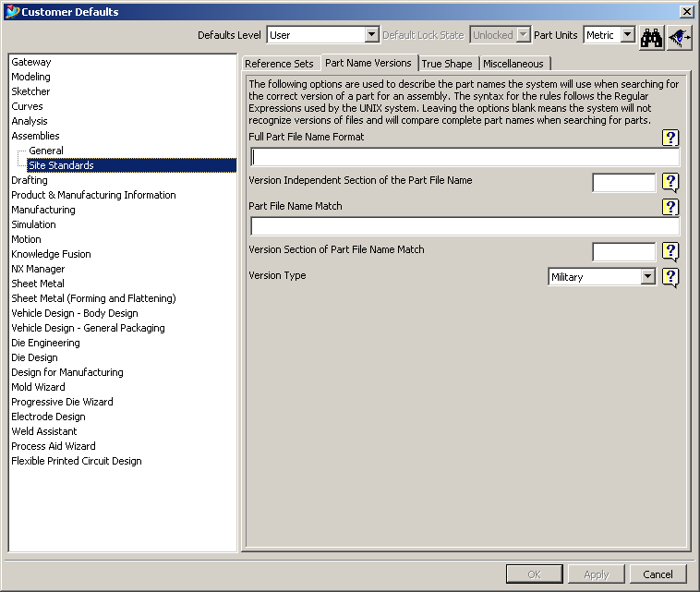700x592 pixels.
Task: Select General under Assemblies
Action: tap(46, 150)
